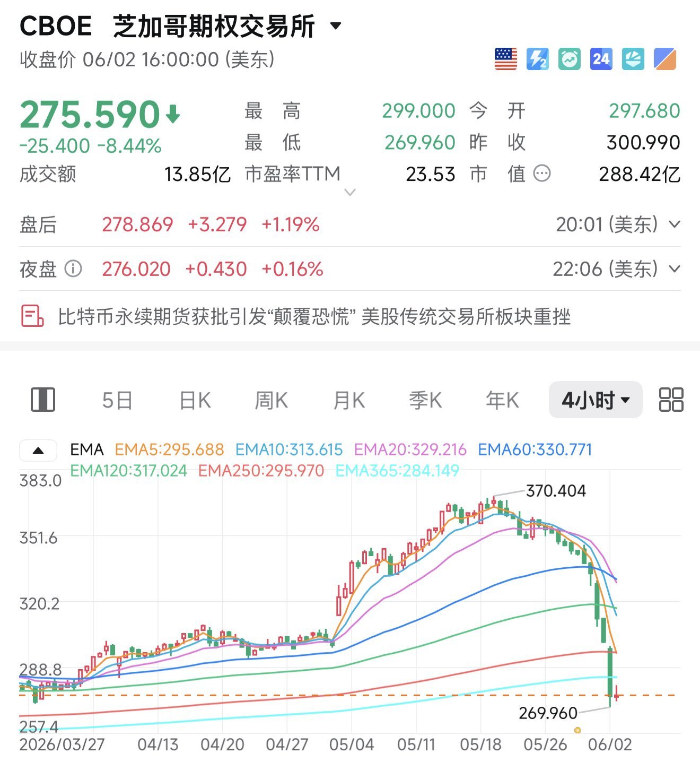Tap the US flag market icon
The height and width of the screenshot is (762, 700).
tap(505, 59)
